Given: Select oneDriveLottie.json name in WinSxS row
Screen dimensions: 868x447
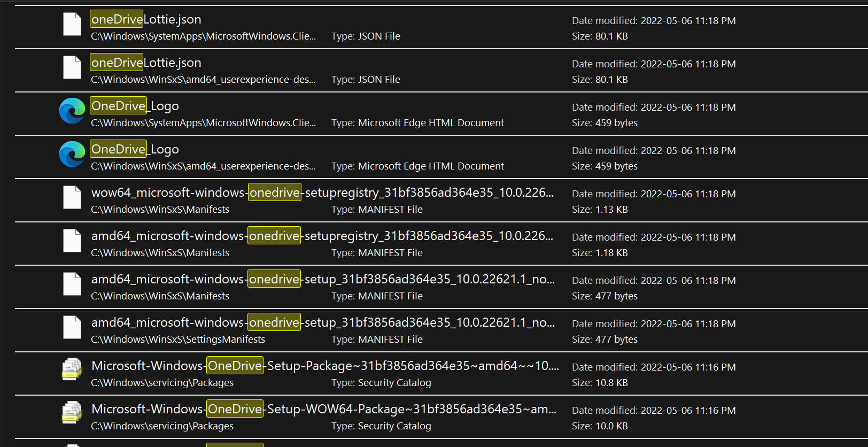Looking at the screenshot, I should coord(146,63).
